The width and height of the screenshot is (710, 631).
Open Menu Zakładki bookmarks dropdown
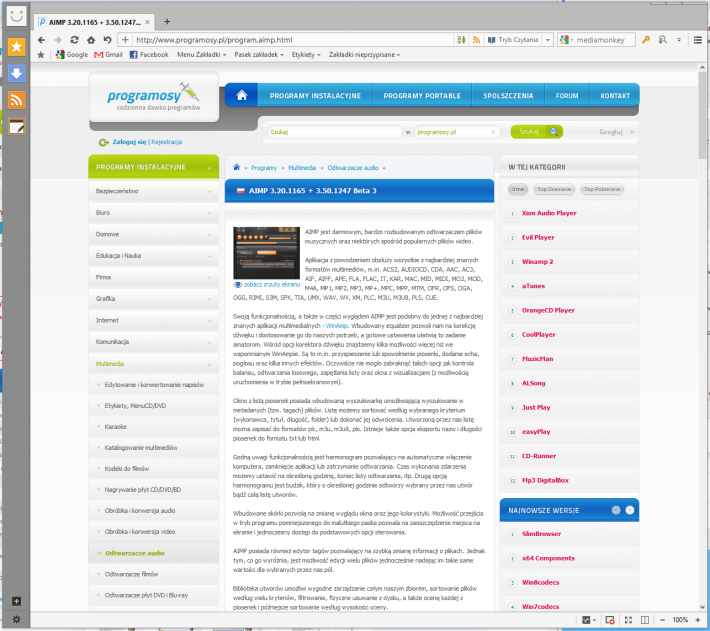[x=201, y=55]
